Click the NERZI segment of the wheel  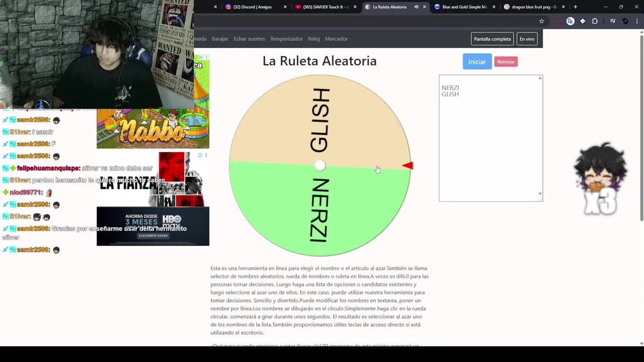pos(319,211)
